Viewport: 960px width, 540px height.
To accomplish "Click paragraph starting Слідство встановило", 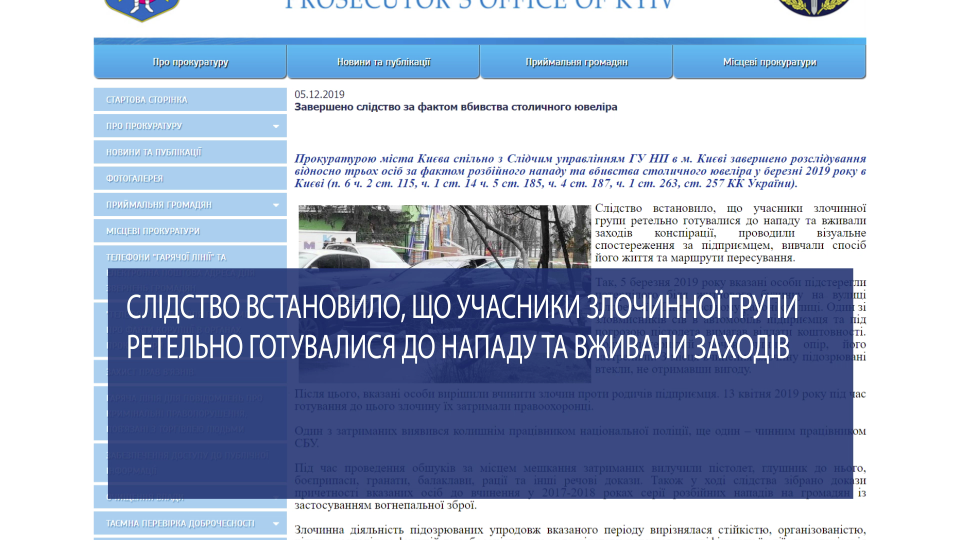I will coord(730,233).
